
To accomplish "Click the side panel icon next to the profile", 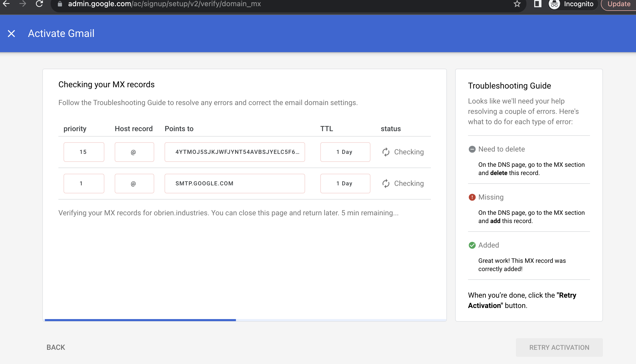I will (537, 4).
